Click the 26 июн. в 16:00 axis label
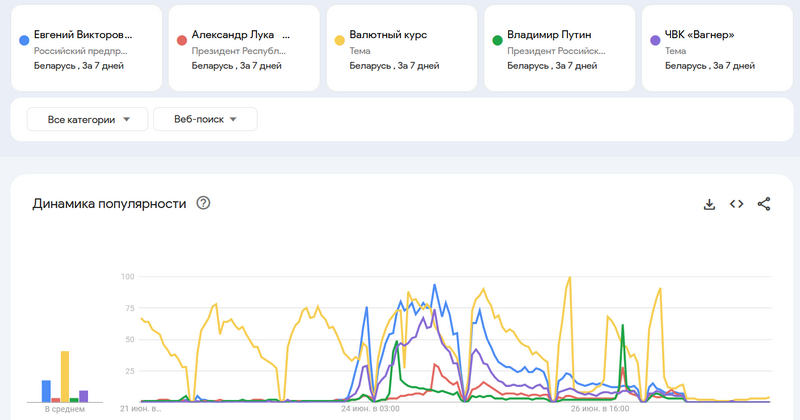Viewport: 800px width, 420px height. tap(600, 408)
